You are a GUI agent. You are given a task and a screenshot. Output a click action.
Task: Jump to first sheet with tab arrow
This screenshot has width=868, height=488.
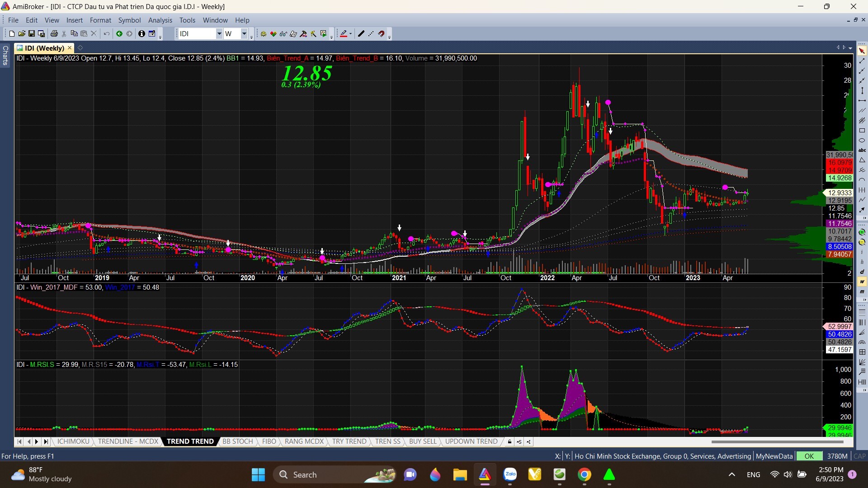pos(19,441)
